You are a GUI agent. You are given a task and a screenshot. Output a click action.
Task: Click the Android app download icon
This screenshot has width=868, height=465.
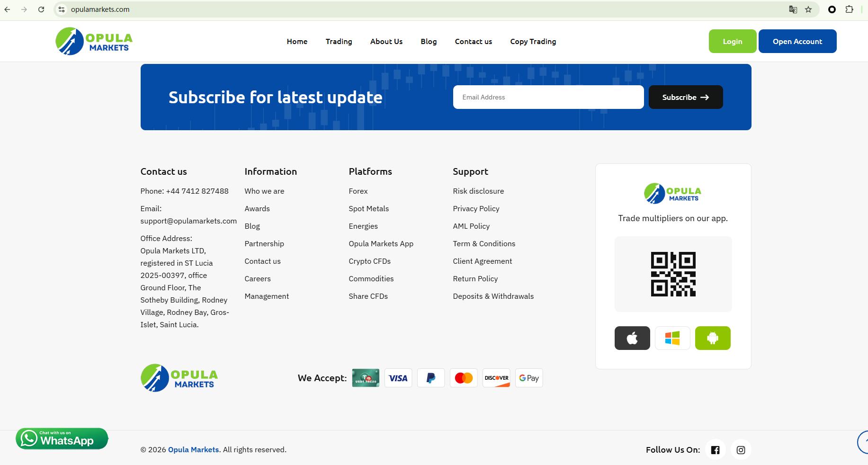[x=713, y=338]
